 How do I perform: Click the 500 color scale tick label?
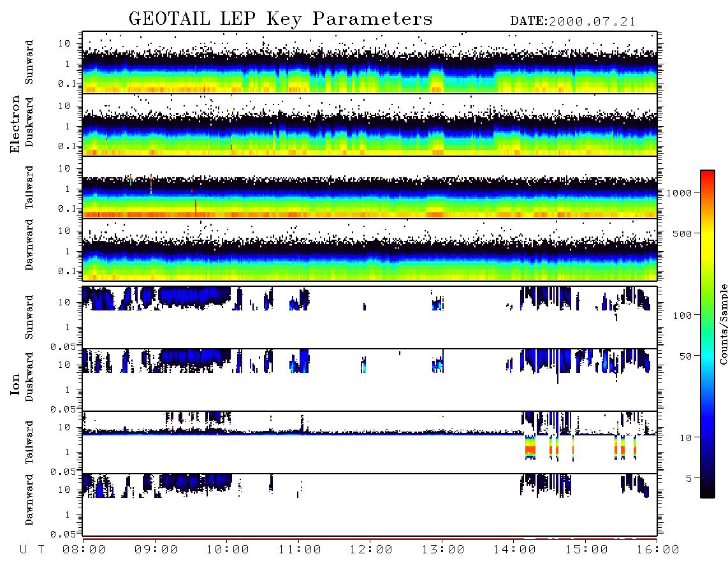682,233
